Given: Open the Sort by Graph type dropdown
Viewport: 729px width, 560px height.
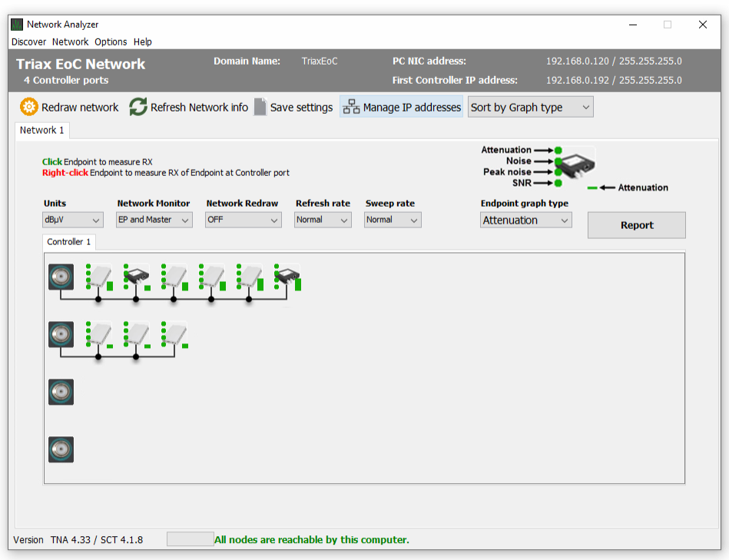Looking at the screenshot, I should 531,108.
